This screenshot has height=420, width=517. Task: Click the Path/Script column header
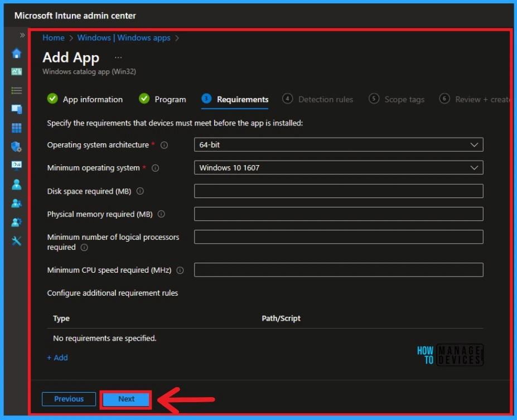(x=281, y=318)
